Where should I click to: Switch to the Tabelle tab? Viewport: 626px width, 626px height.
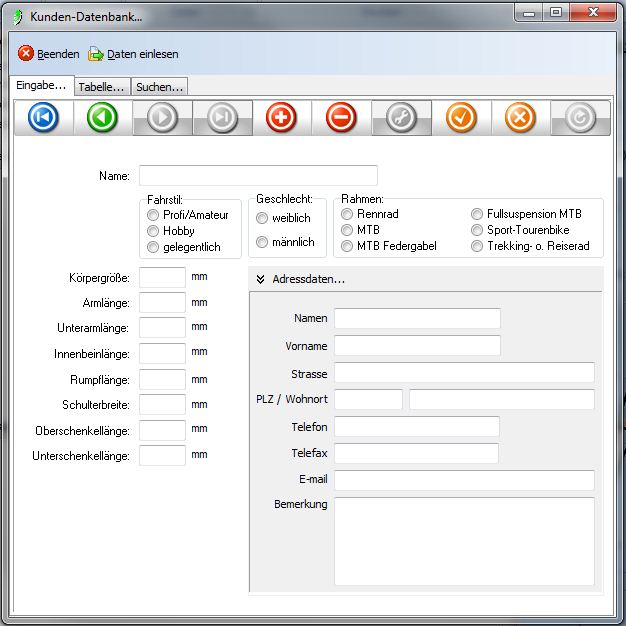point(101,87)
